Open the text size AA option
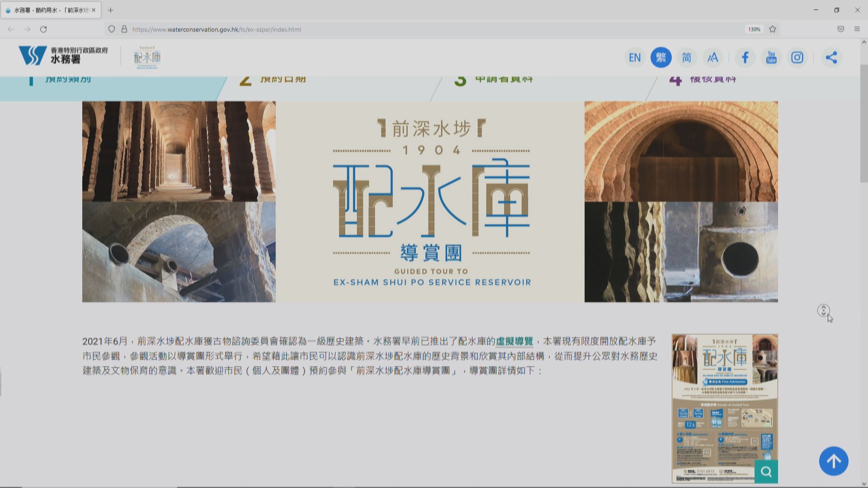The width and height of the screenshot is (868, 488). pyautogui.click(x=712, y=57)
